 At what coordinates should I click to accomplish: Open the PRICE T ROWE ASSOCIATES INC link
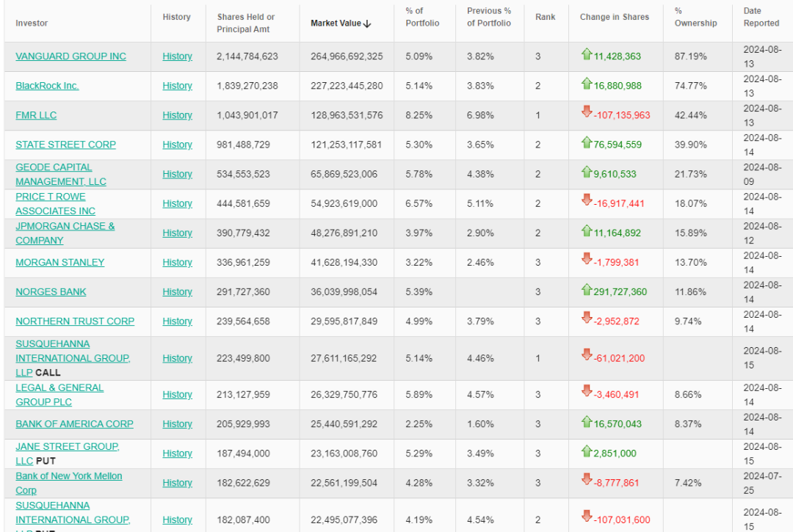pyautogui.click(x=55, y=203)
